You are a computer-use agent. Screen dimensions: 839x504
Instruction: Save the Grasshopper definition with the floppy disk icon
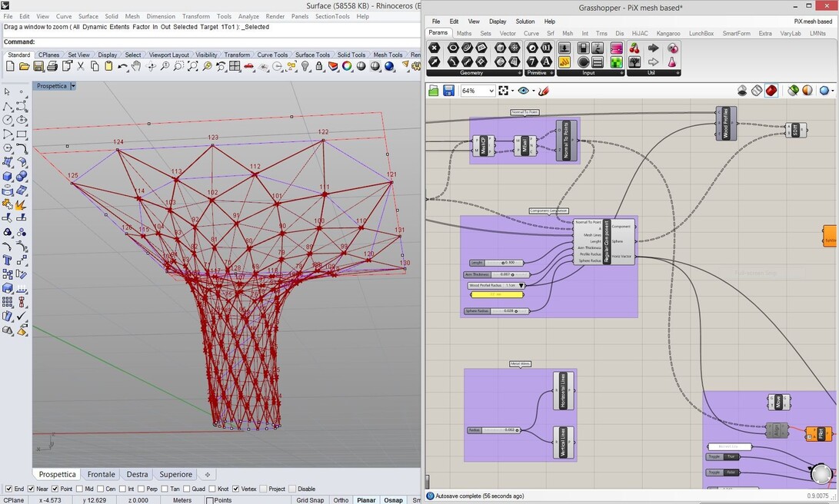click(450, 90)
